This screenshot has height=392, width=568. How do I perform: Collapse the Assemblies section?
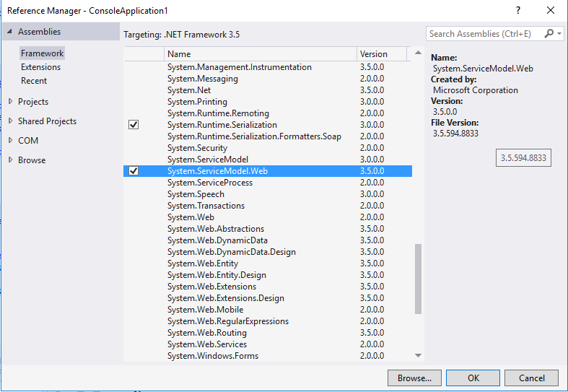(x=10, y=32)
